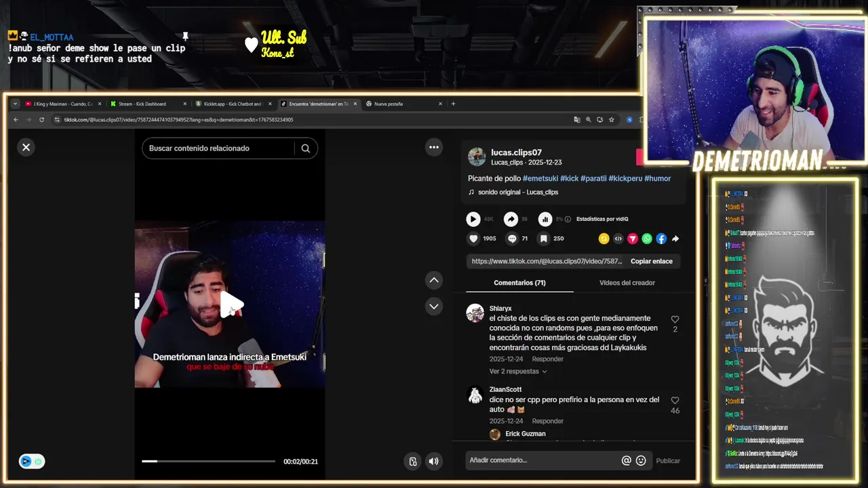The width and height of the screenshot is (868, 488).
Task: Click the browser reload button
Action: coord(41,119)
